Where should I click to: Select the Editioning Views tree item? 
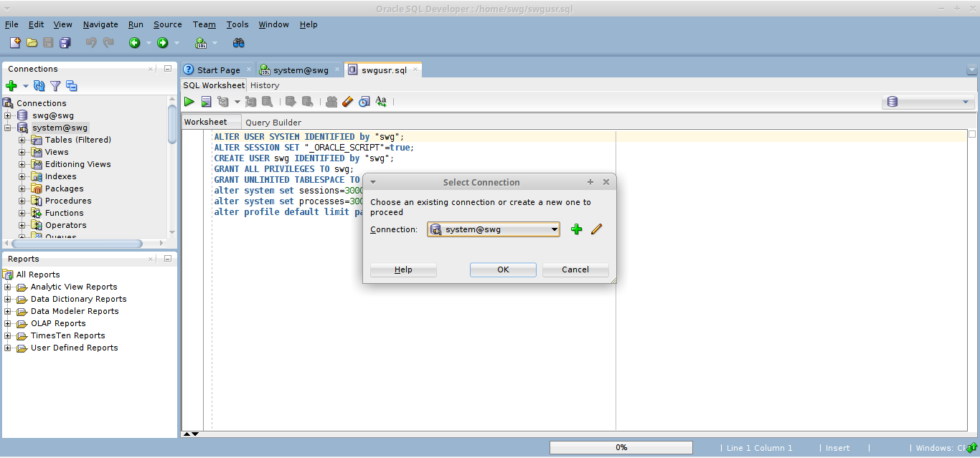tap(78, 164)
